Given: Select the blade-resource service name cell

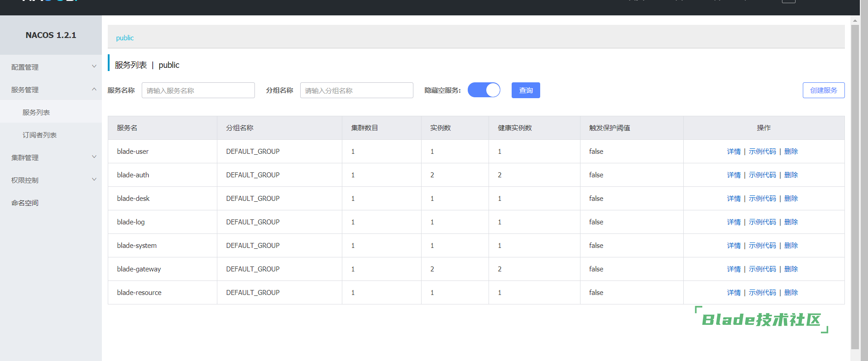Looking at the screenshot, I should [163, 293].
